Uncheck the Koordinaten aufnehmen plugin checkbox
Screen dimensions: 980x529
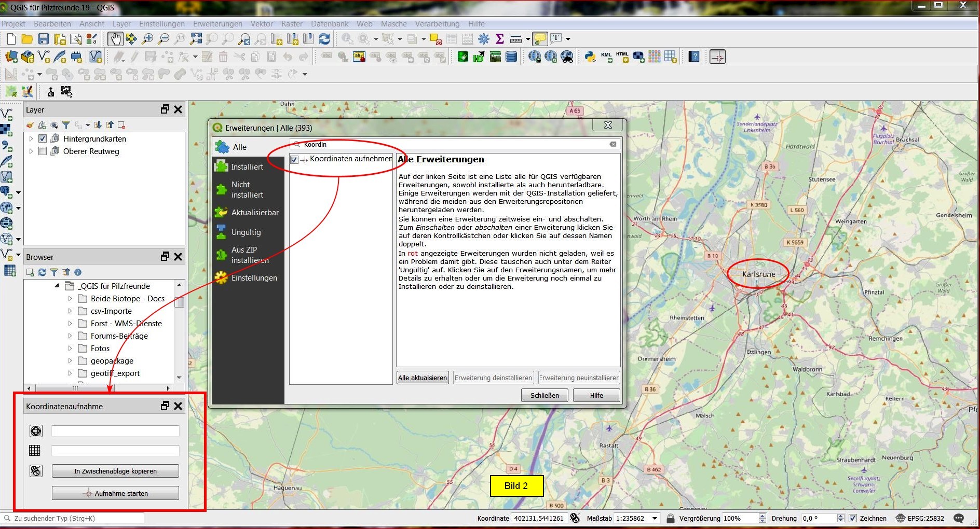[294, 159]
